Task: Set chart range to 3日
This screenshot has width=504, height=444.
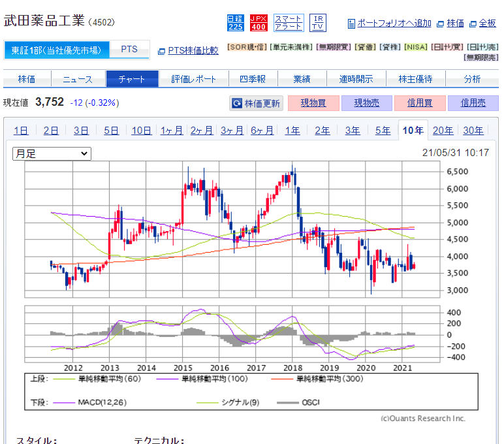Action: [81, 131]
